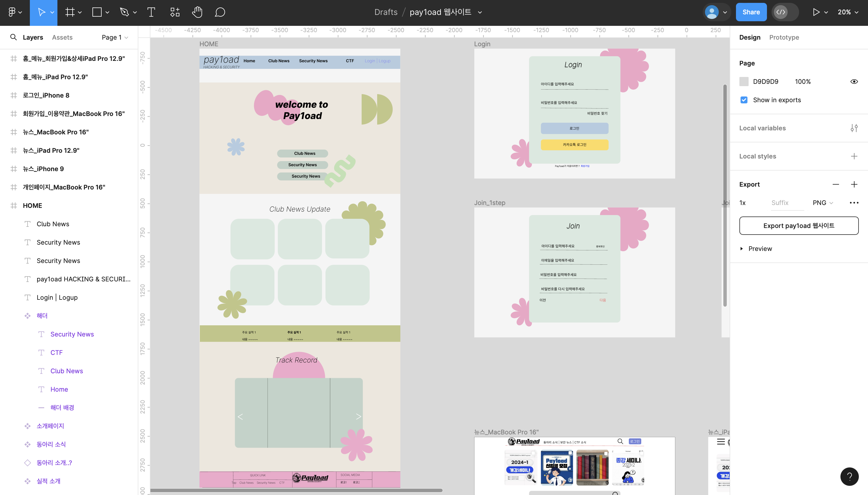
Task: Open the 20% zoom dropdown
Action: pos(848,12)
